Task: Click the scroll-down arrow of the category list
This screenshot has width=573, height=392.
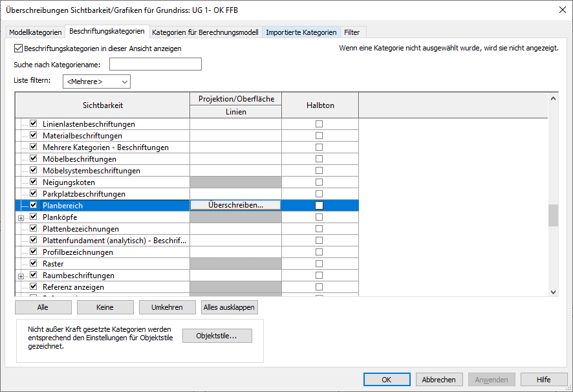Action: pyautogui.click(x=553, y=292)
